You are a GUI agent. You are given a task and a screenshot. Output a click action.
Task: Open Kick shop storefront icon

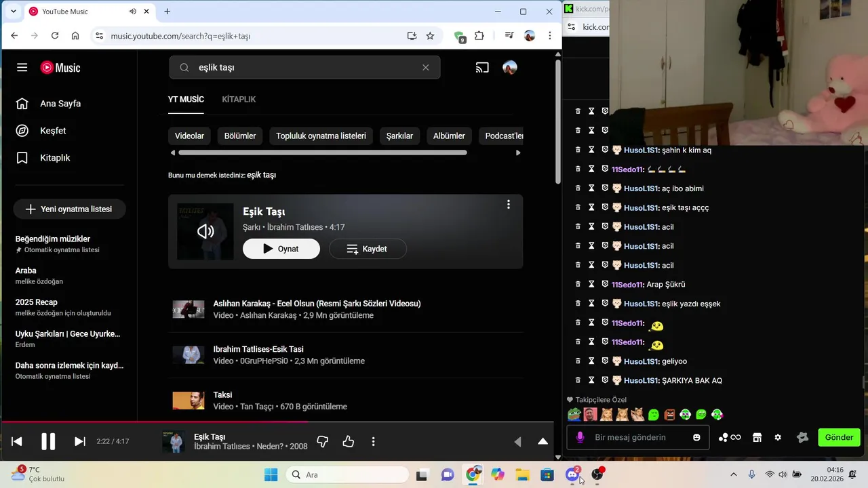pyautogui.click(x=757, y=438)
